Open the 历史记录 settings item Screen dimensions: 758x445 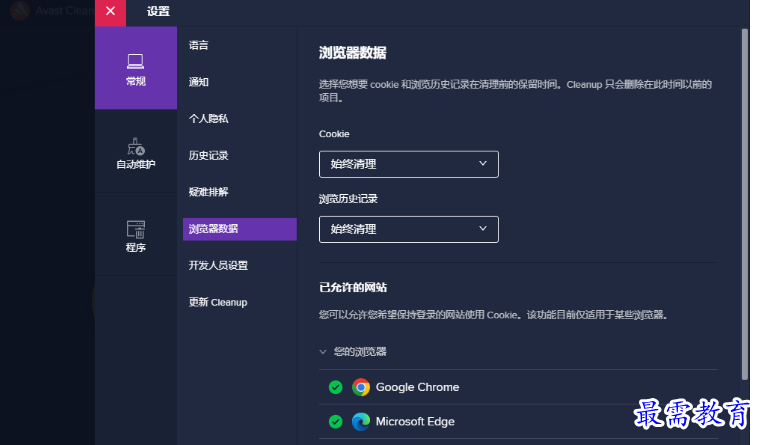[x=208, y=156]
